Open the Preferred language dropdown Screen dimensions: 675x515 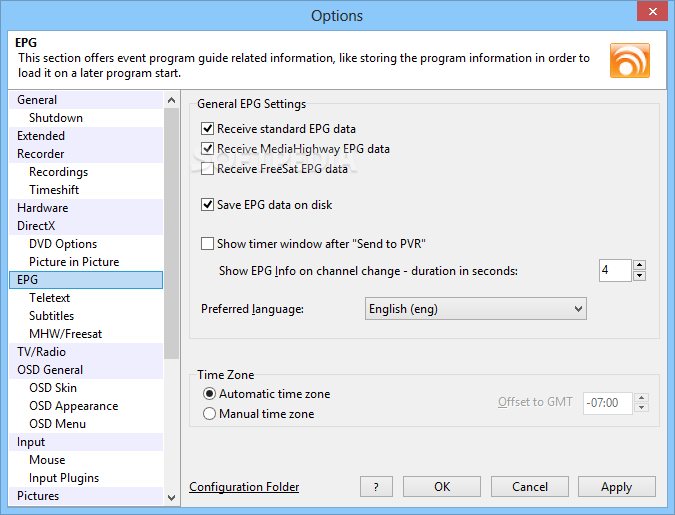476,309
